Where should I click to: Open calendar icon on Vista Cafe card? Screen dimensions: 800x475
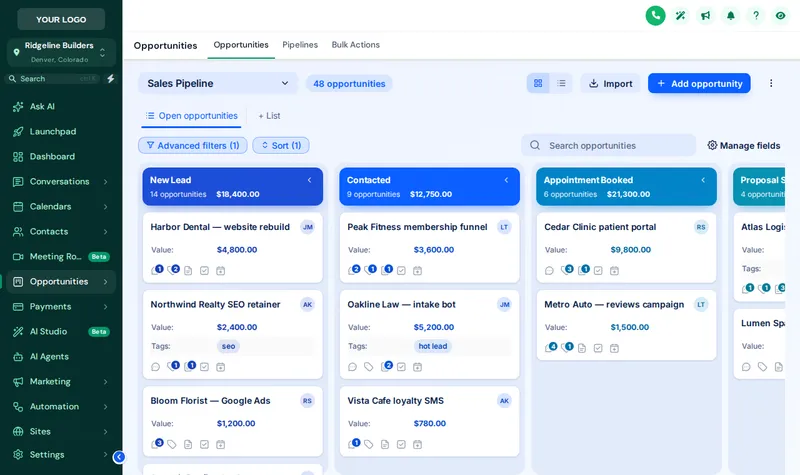417,444
